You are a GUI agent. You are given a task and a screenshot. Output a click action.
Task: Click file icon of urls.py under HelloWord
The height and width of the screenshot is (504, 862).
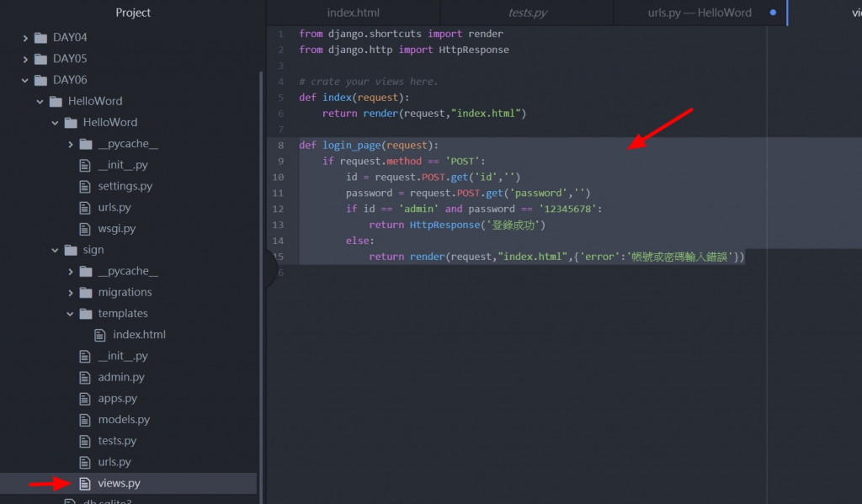coord(85,208)
